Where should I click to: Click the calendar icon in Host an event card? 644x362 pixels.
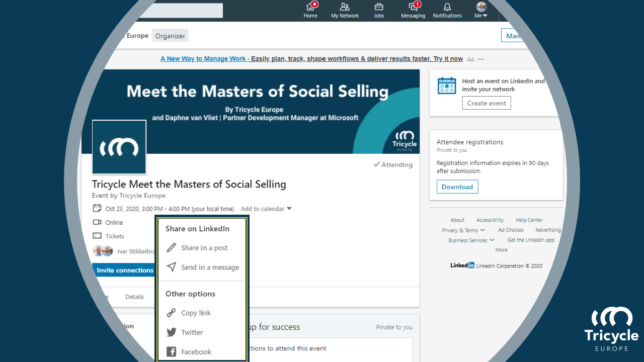click(447, 85)
